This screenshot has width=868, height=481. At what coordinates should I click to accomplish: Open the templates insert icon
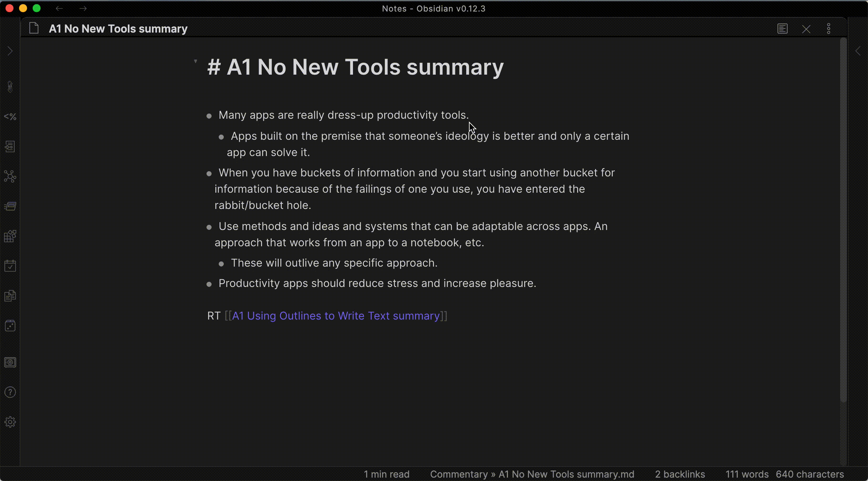click(x=10, y=296)
